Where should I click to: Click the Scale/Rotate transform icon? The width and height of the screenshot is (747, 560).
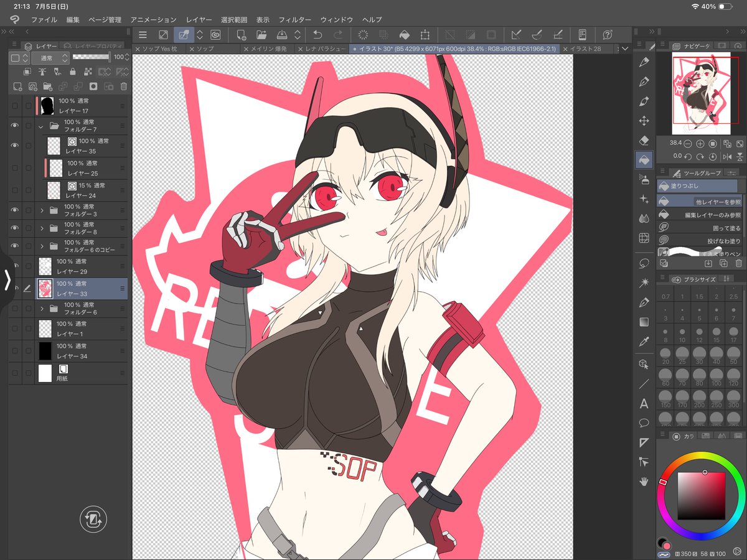point(425,35)
